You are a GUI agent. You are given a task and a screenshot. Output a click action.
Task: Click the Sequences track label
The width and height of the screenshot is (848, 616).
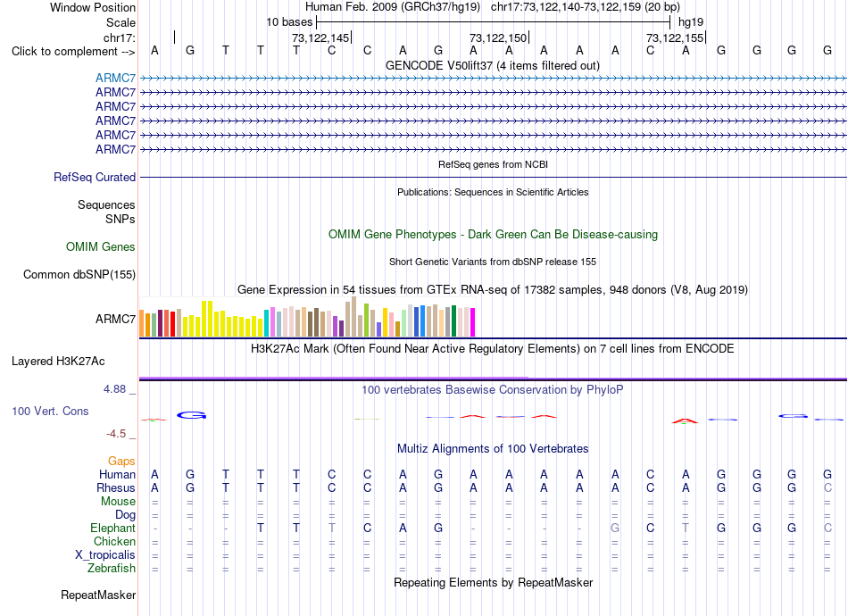pyautogui.click(x=106, y=205)
